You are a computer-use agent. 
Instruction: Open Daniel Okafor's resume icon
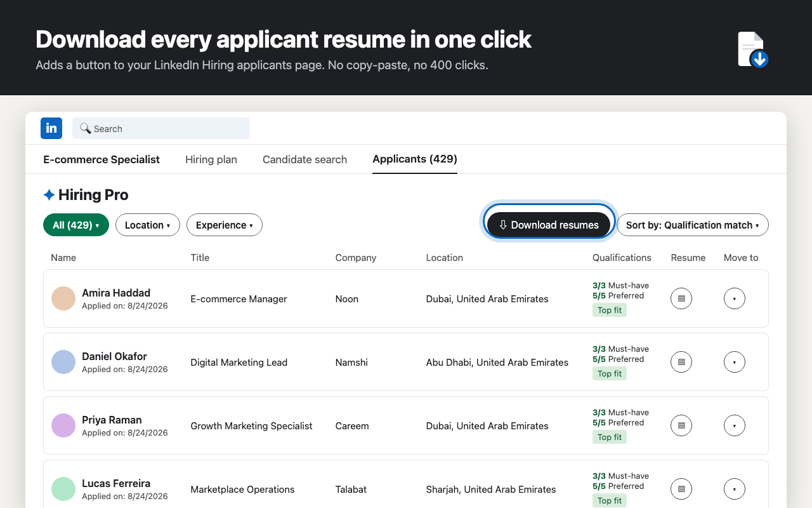tap(681, 362)
